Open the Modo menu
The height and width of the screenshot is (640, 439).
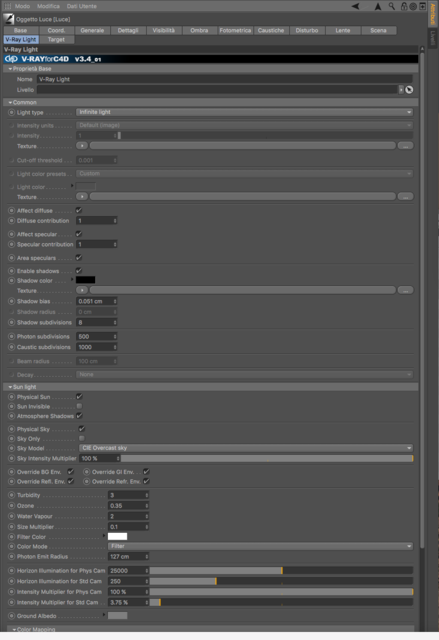[22, 6]
